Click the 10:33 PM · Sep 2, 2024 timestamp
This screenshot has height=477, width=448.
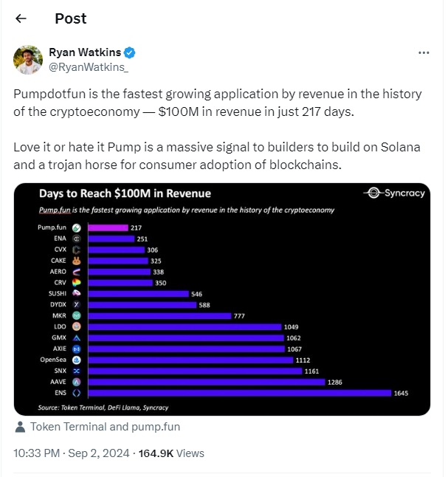point(69,453)
